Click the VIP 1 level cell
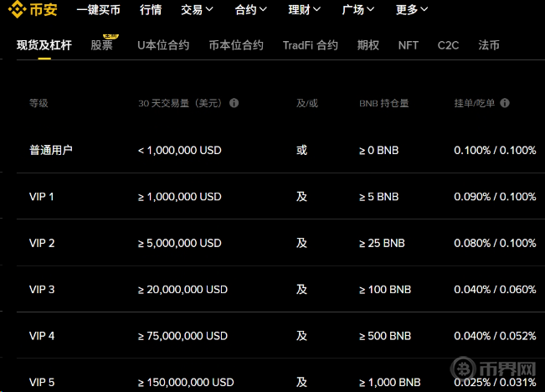This screenshot has width=545, height=392. pos(41,197)
